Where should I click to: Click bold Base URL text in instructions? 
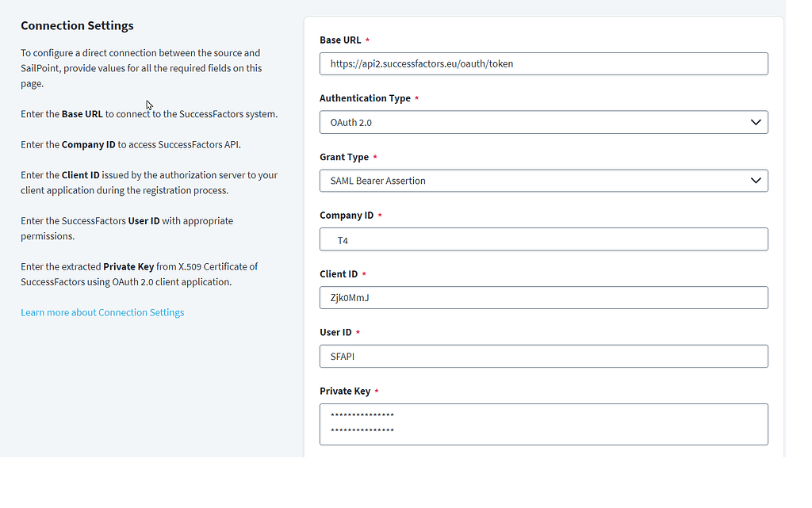coord(82,114)
